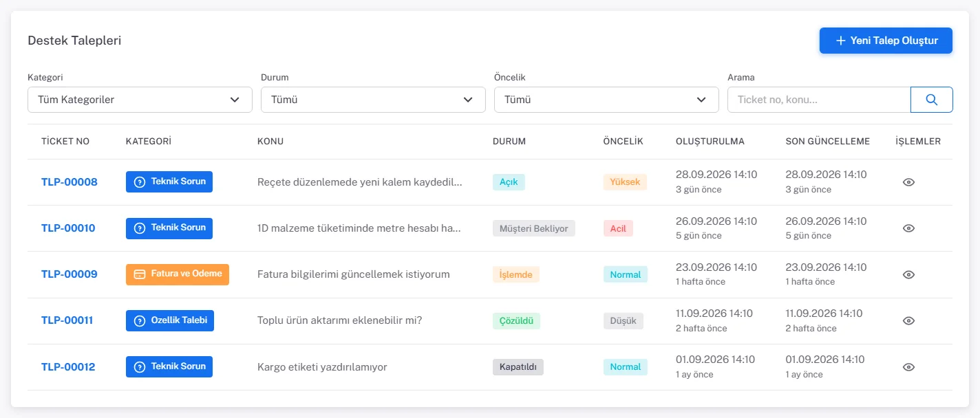Click subject 'Reçete düzenlemede yeni kalem kaydedil...'
Screen dimensions: 980x418
[359, 182]
